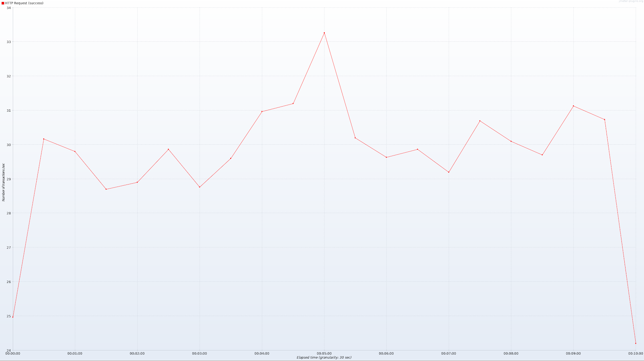Click the 00:05:00 x-axis tick label
The image size is (644, 361).
click(x=324, y=353)
